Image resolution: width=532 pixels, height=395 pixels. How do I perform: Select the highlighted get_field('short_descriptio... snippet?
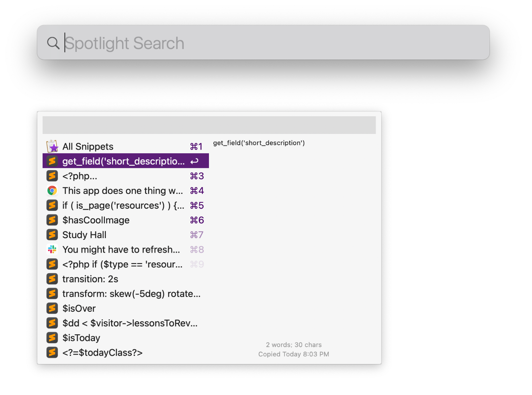click(x=126, y=161)
